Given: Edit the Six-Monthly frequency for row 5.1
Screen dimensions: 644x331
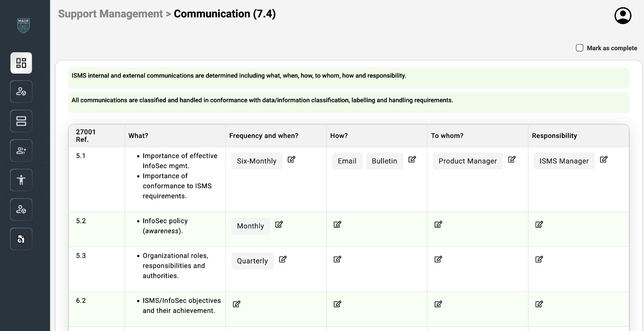Looking at the screenshot, I should pos(291,160).
